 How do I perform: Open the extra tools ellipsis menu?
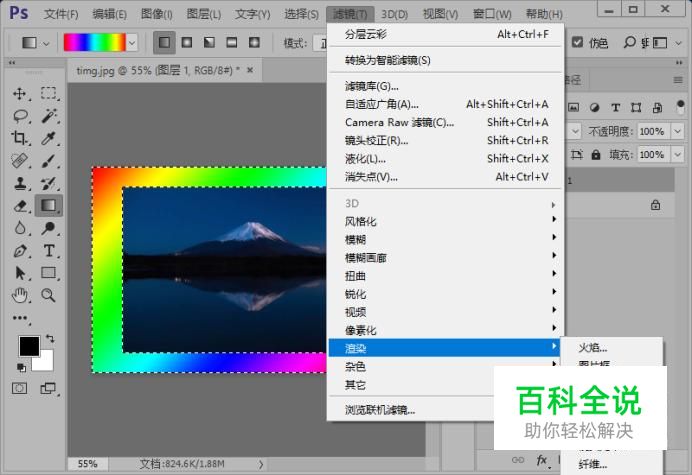[x=20, y=318]
